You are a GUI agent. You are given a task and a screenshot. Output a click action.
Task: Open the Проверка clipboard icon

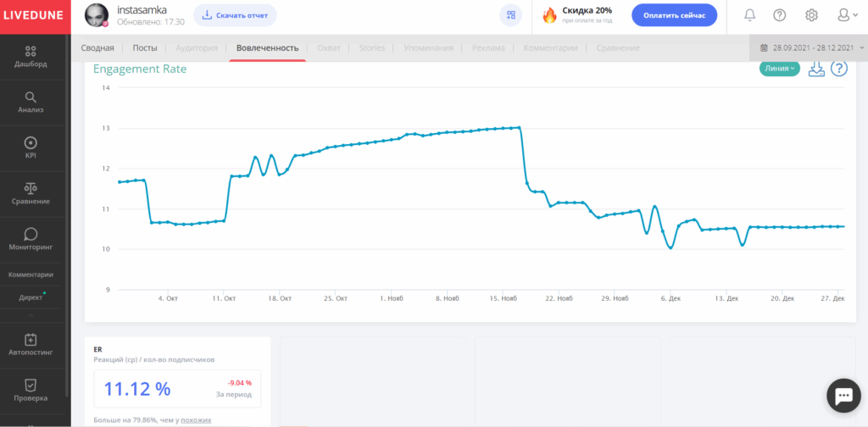pos(31,385)
